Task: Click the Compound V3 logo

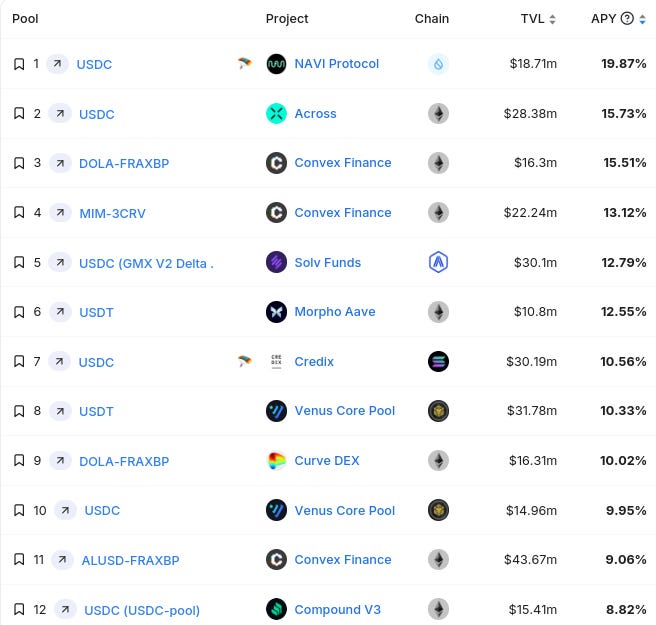Action: click(276, 610)
